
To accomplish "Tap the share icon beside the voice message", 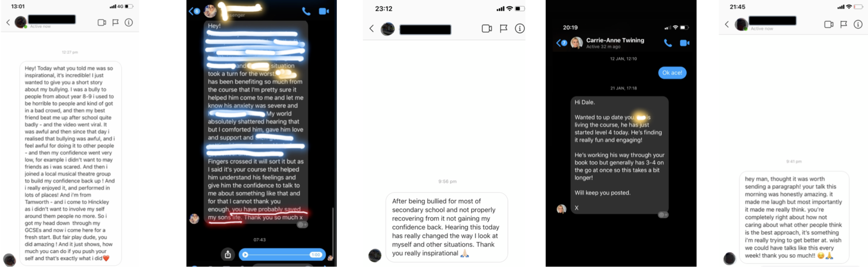I will (x=228, y=255).
